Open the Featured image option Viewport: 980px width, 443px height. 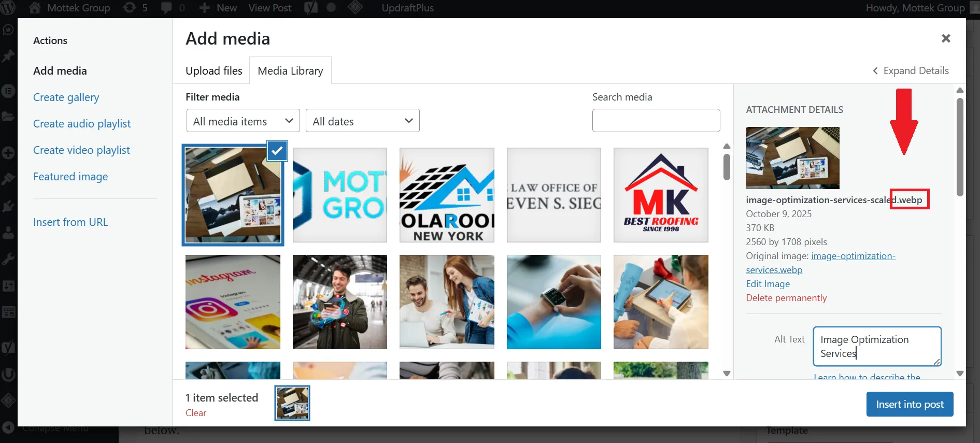point(70,177)
